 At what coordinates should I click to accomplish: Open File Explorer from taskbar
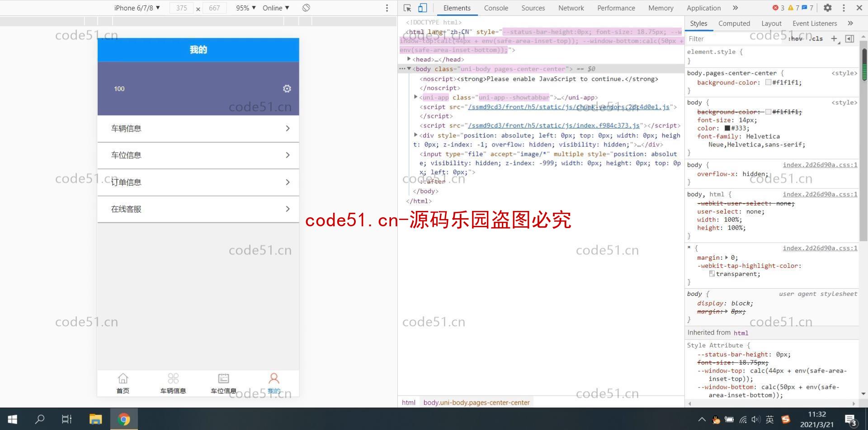click(95, 419)
